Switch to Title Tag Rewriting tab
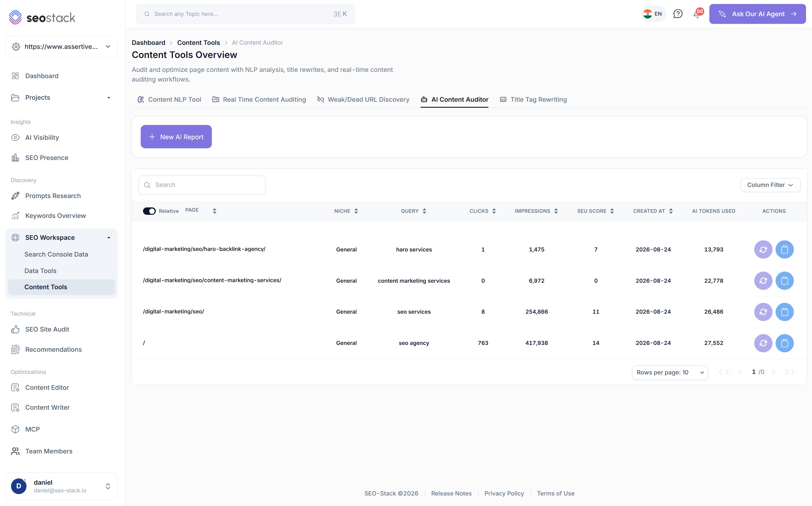 (x=533, y=99)
